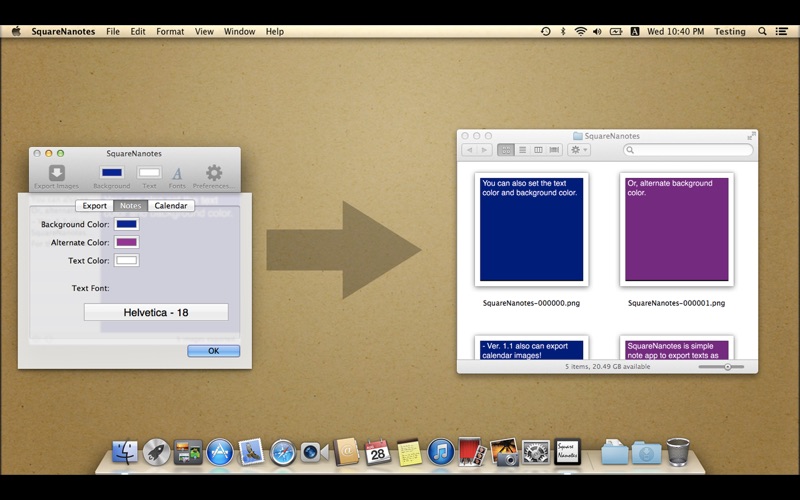800x500 pixels.
Task: Launch App Store from the Dock
Action: [219, 452]
